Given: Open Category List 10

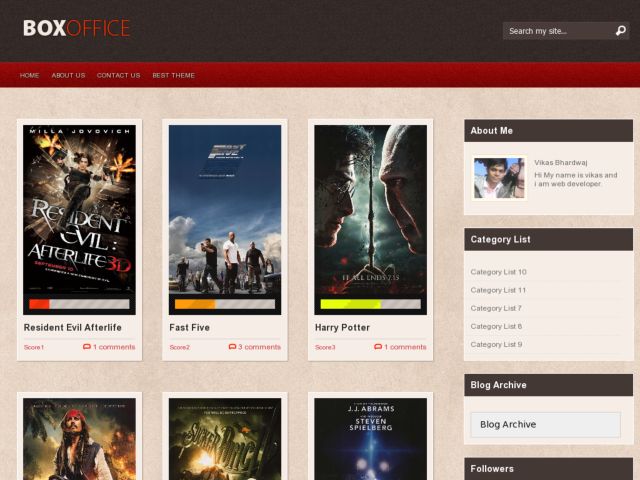Looking at the screenshot, I should click(x=498, y=272).
